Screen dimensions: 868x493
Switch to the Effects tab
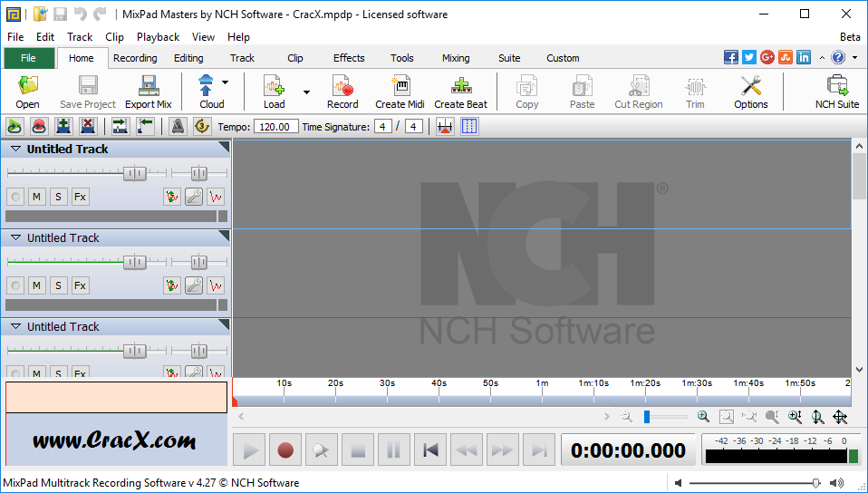(349, 58)
